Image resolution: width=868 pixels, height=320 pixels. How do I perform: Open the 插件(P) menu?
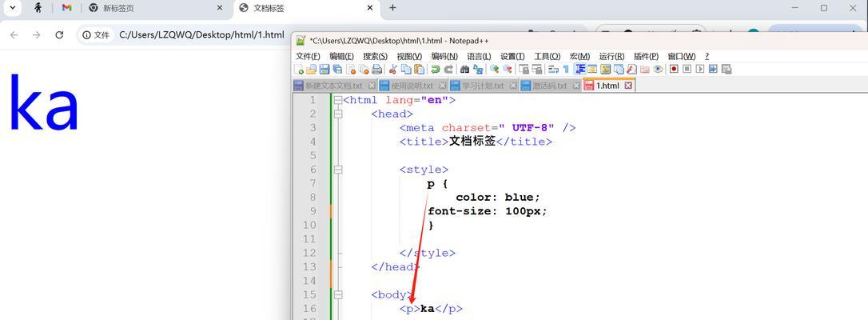tap(646, 57)
